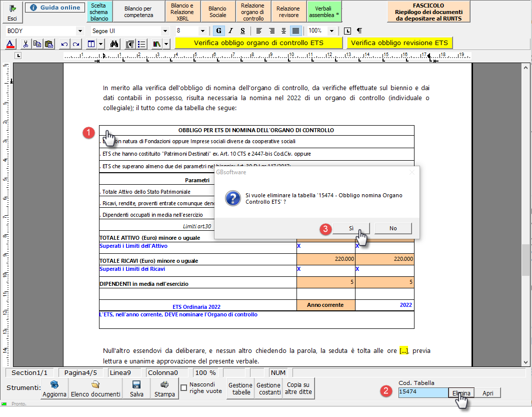Cut selection with scissors icon

click(x=25, y=44)
